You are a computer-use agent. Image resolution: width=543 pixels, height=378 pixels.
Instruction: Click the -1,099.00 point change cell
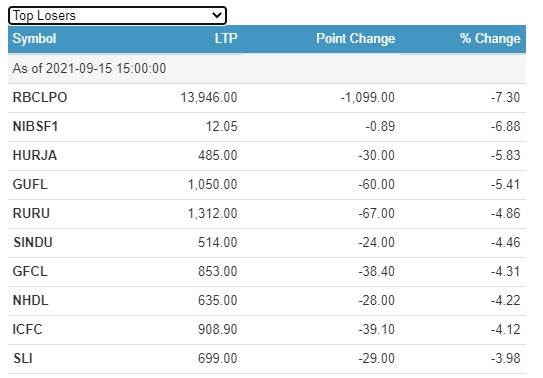pyautogui.click(x=367, y=98)
